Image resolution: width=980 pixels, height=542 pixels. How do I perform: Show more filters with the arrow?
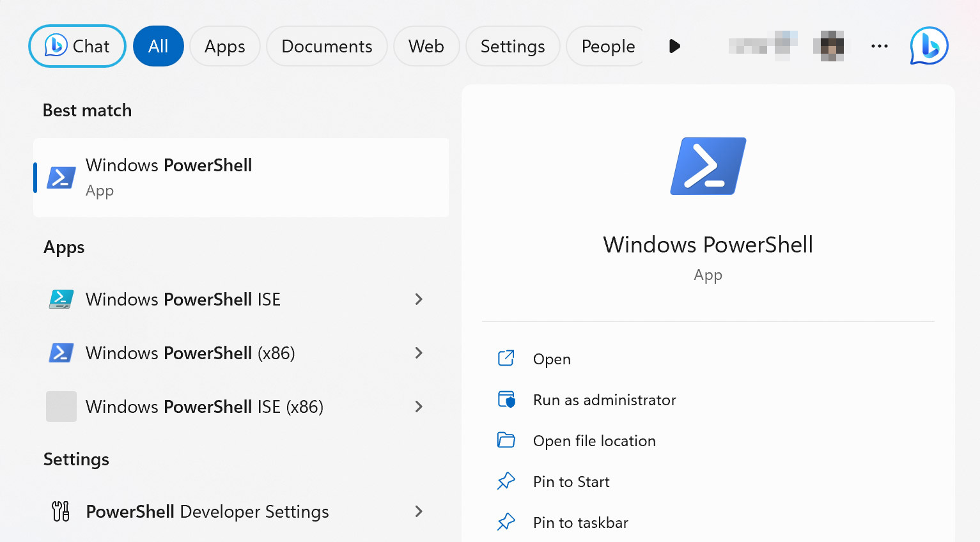click(674, 46)
